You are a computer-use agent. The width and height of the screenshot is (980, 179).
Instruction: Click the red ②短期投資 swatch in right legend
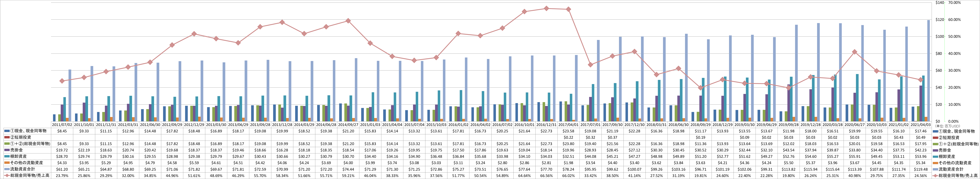pos(935,137)
